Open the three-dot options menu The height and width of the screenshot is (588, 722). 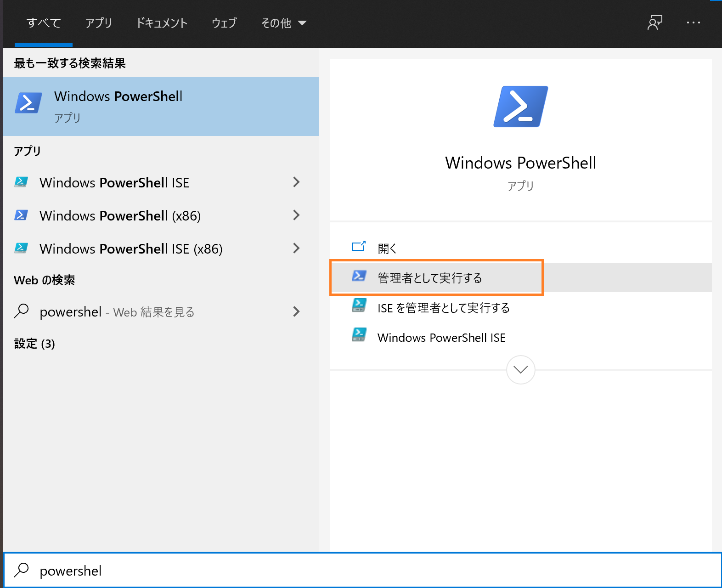coord(693,23)
